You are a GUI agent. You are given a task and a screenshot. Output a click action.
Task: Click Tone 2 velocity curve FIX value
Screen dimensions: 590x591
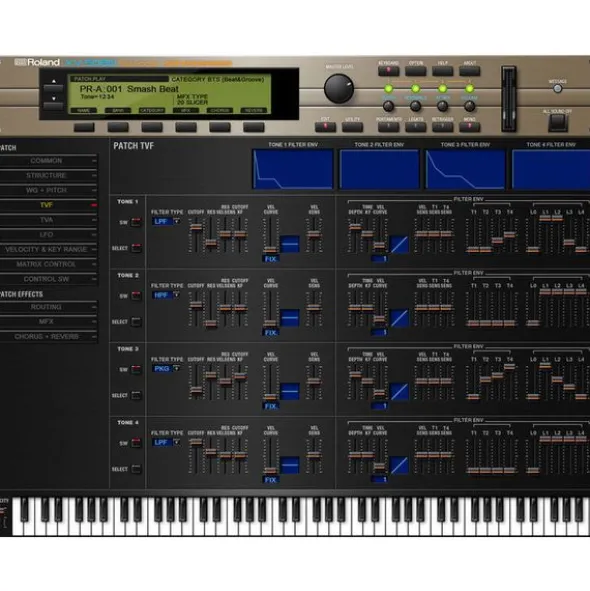coord(271,332)
